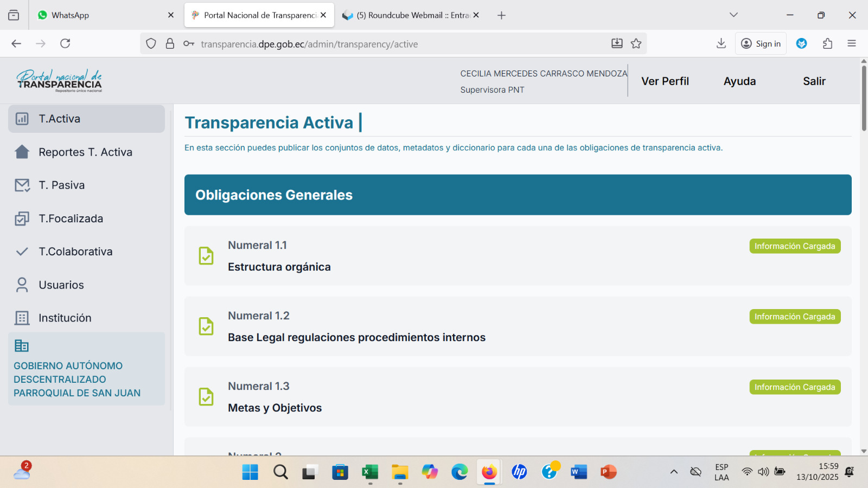Log out using Salir

(814, 81)
